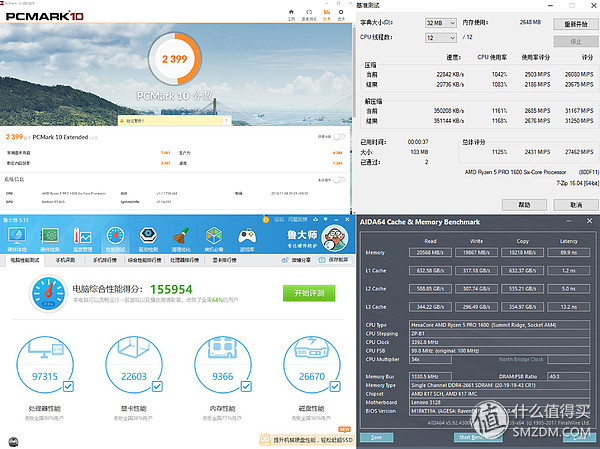
Task: Expand the CPU threads 12 dropdown
Action: 441,38
